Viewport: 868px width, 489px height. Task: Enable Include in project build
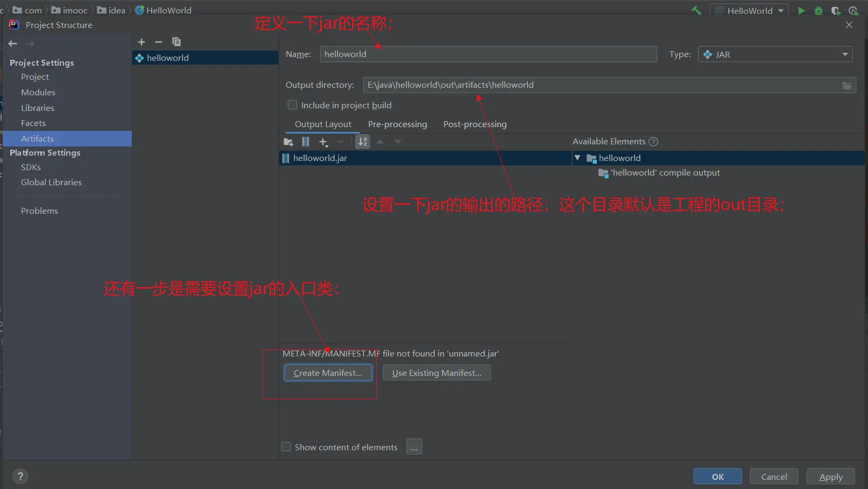pos(293,105)
